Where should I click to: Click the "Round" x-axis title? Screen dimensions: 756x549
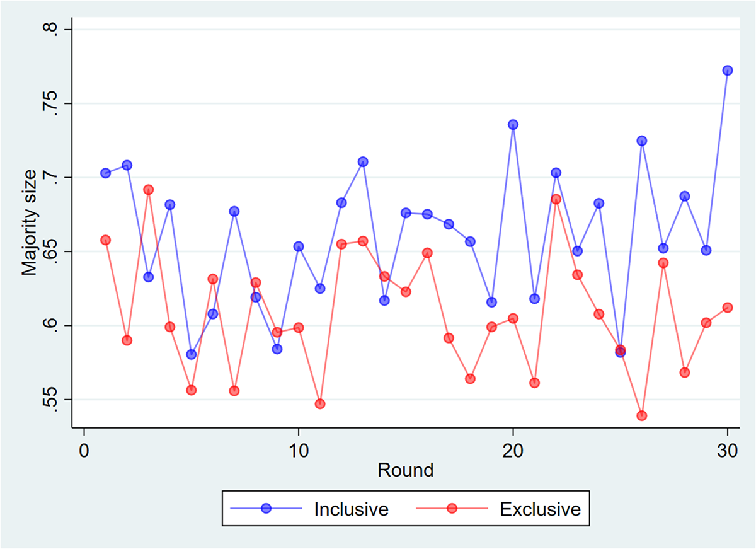tap(406, 470)
